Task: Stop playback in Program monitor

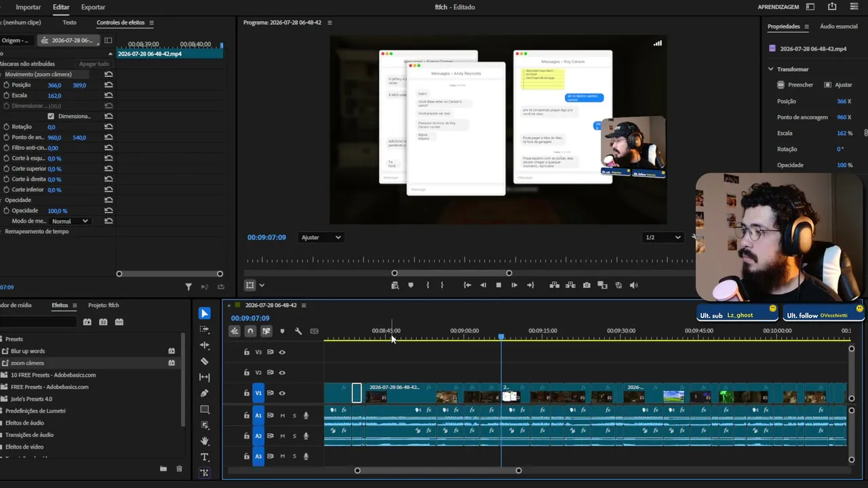Action: (x=498, y=285)
